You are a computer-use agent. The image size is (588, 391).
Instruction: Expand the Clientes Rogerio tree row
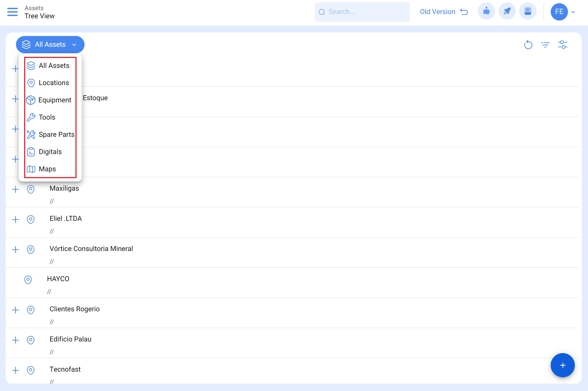click(16, 310)
